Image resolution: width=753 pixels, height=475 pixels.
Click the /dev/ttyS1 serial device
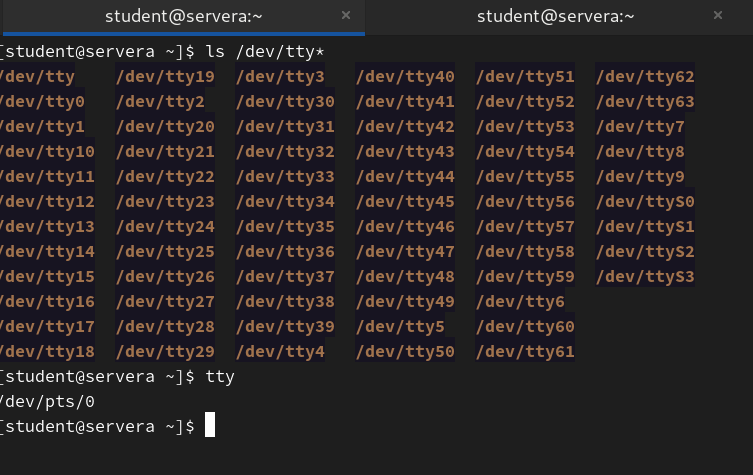point(645,226)
